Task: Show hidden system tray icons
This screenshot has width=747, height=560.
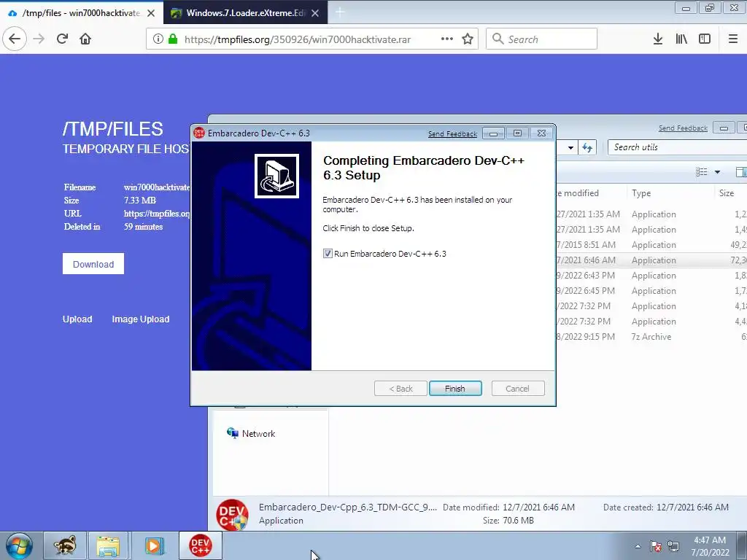Action: pos(638,546)
